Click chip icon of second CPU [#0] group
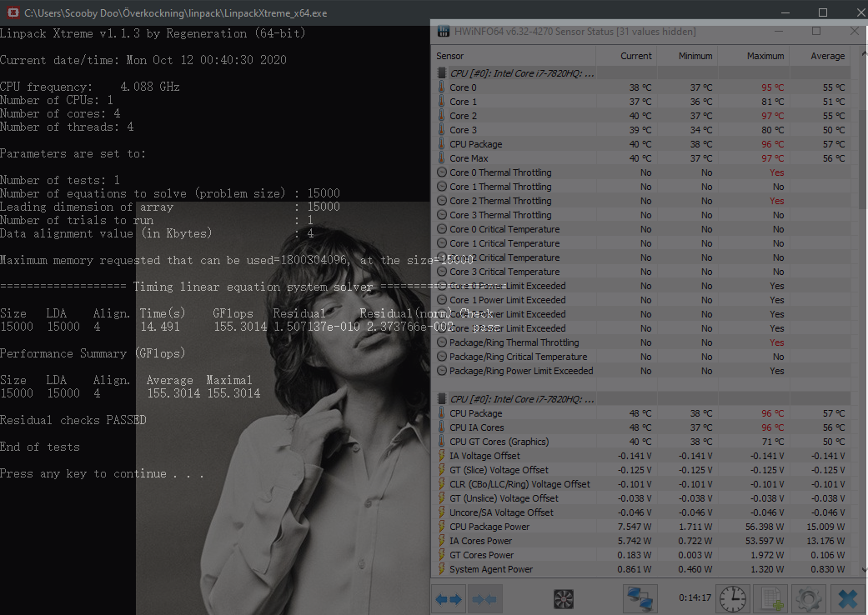 442,399
